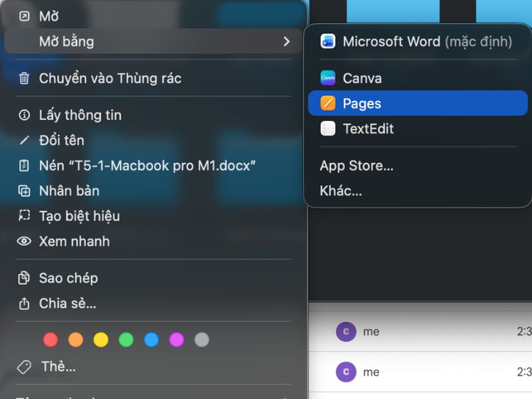
Task: Expand Mở bằng submenu chevron
Action: pos(287,41)
